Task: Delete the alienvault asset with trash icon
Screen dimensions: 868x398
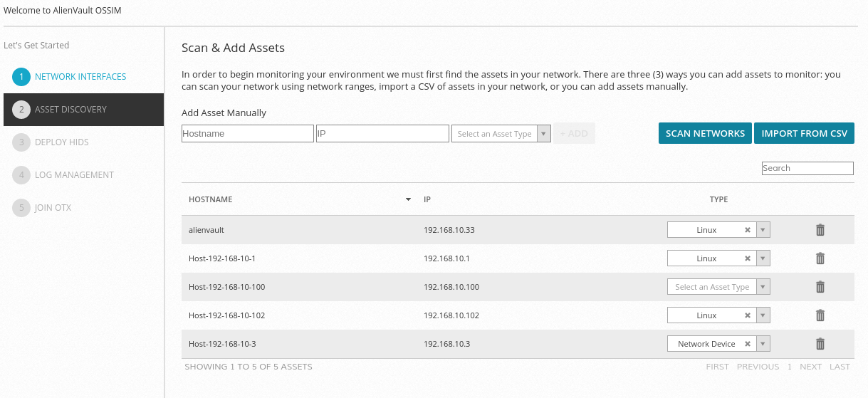Action: coord(820,230)
